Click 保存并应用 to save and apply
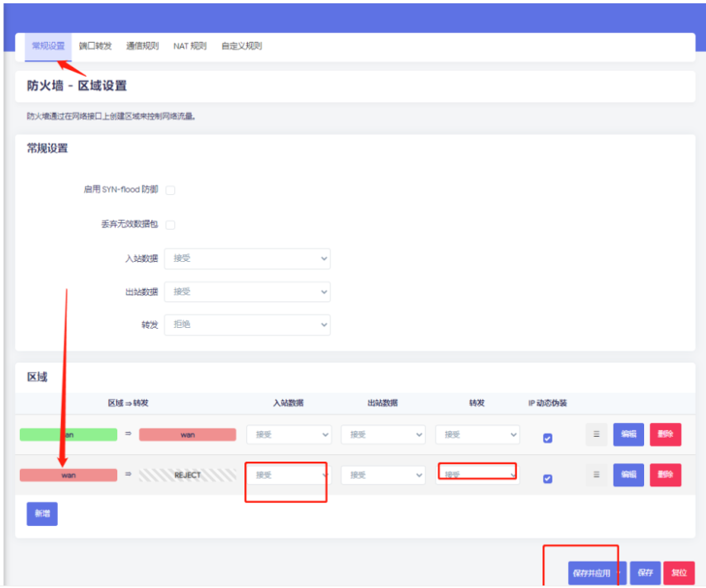Image resolution: width=706 pixels, height=588 pixels. [x=590, y=573]
